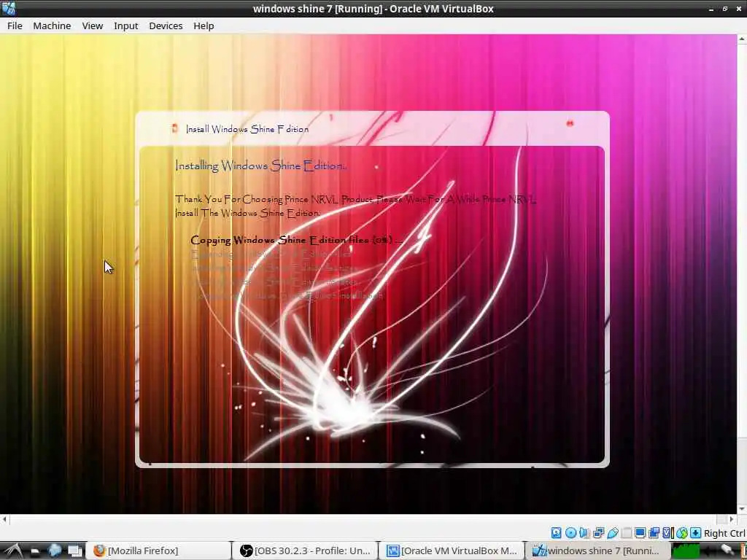The image size is (747, 560).
Task: Click the audio status icon
Action: tap(584, 533)
